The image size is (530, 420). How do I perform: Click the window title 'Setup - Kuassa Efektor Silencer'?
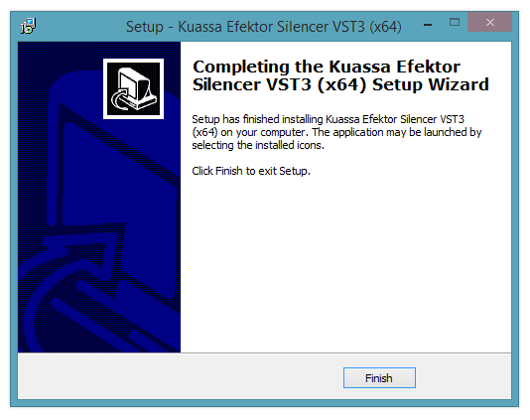click(264, 27)
